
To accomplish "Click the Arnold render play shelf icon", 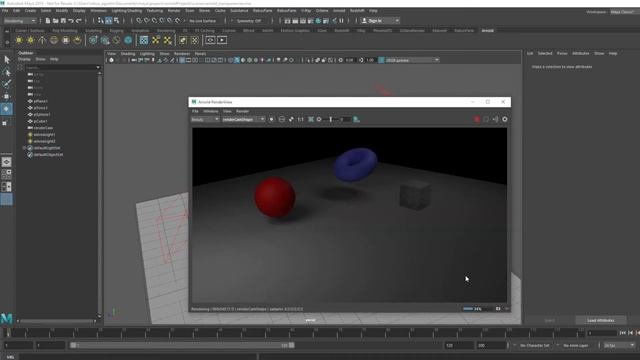I will coord(222,40).
